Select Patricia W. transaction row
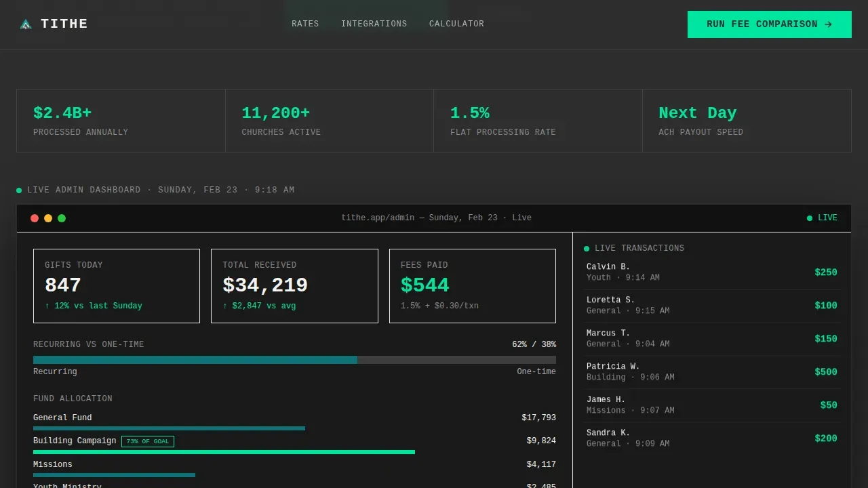 click(x=712, y=372)
